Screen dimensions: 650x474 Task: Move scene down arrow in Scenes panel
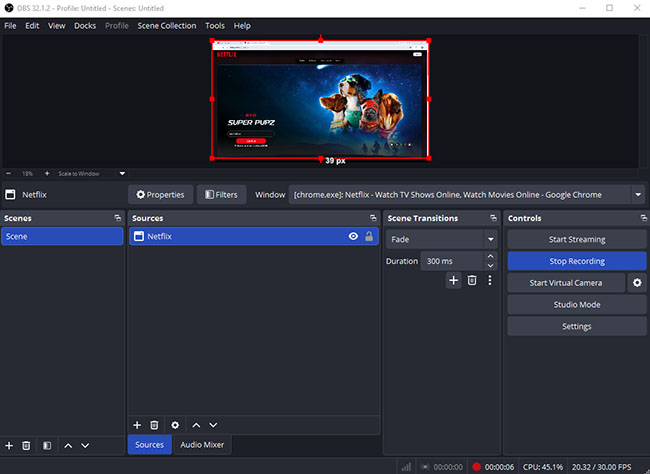(x=85, y=445)
